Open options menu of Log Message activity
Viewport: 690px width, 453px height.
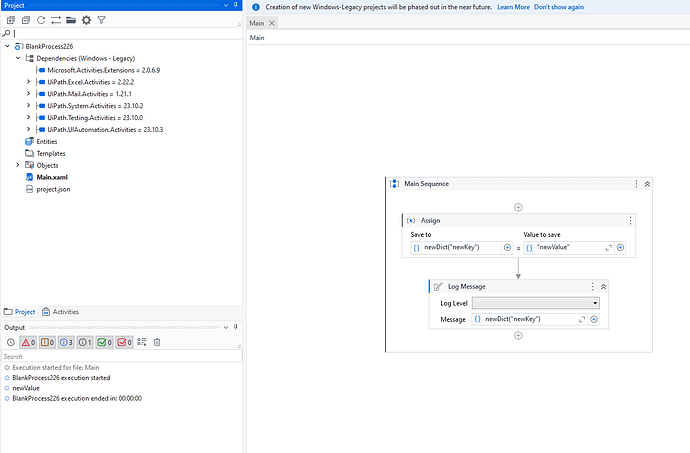(593, 287)
